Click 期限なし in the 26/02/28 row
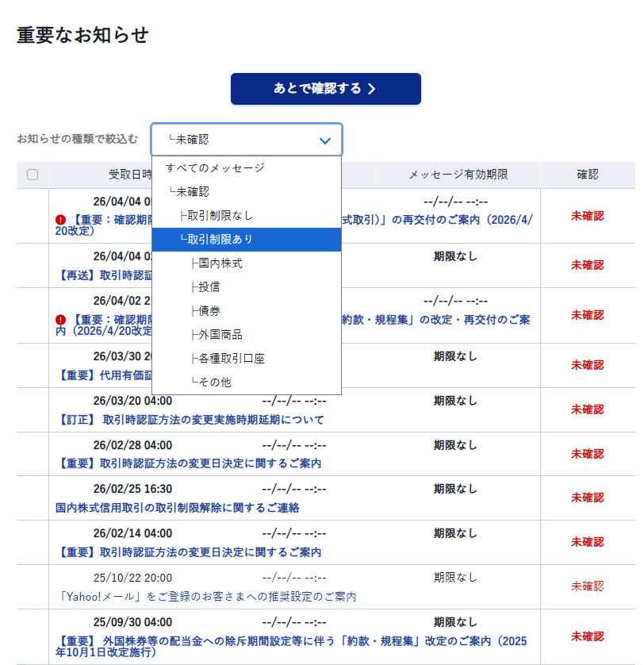Image resolution: width=644 pixels, height=665 pixels. coord(455,445)
